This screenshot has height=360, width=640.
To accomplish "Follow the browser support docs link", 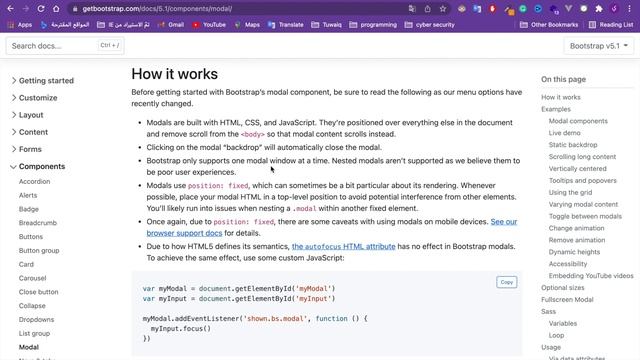I will (x=184, y=233).
